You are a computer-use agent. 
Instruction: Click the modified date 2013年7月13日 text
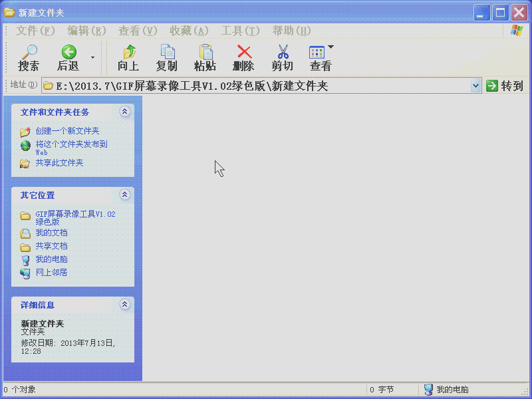click(88, 343)
